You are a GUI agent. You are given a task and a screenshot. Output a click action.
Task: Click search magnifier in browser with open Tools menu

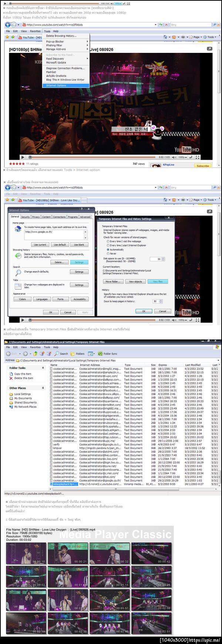214,25
